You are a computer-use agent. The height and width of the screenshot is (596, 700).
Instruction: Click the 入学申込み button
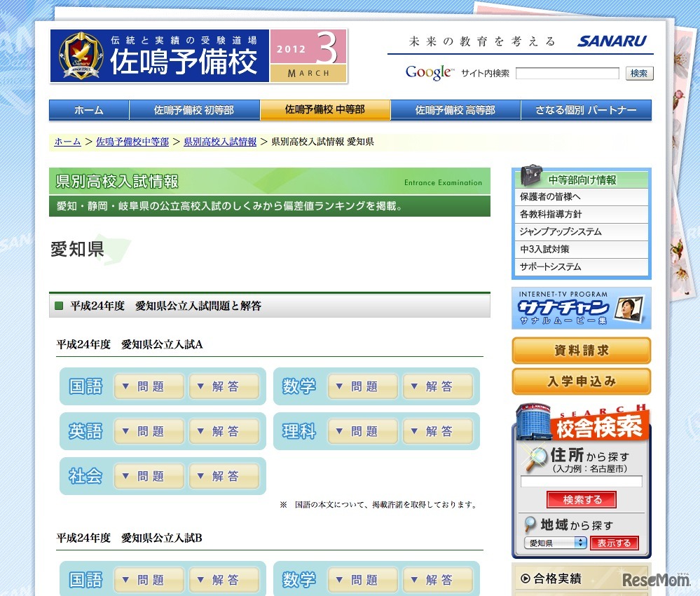tap(580, 382)
